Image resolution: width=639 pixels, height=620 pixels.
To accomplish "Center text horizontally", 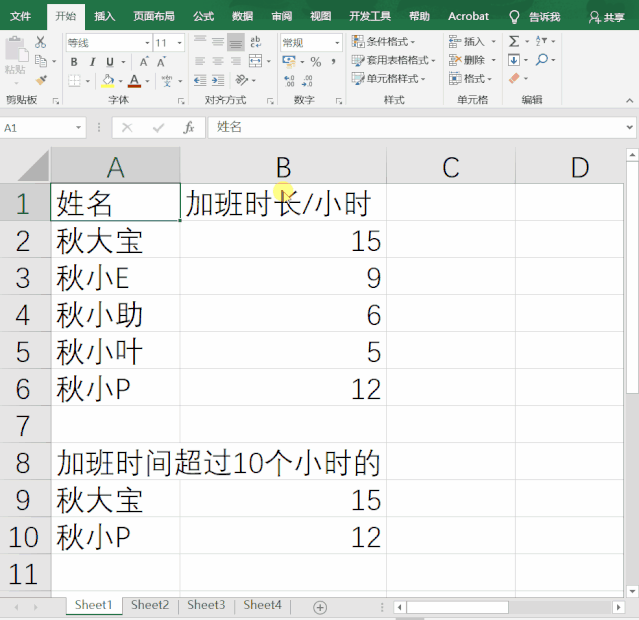I will click(218, 61).
